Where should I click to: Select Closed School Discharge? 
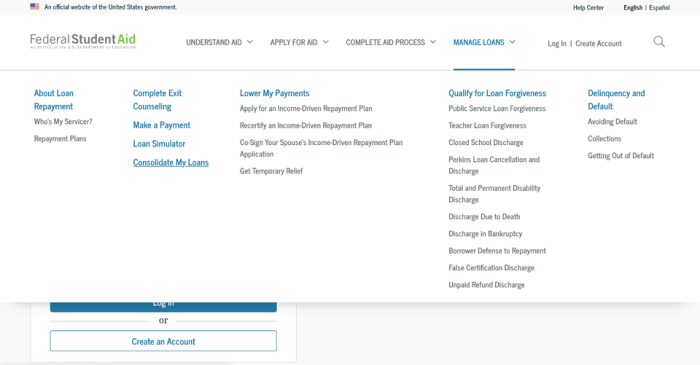486,142
